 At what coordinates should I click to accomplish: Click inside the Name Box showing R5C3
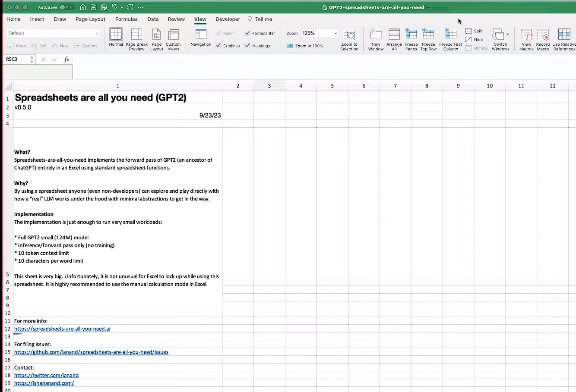point(15,59)
